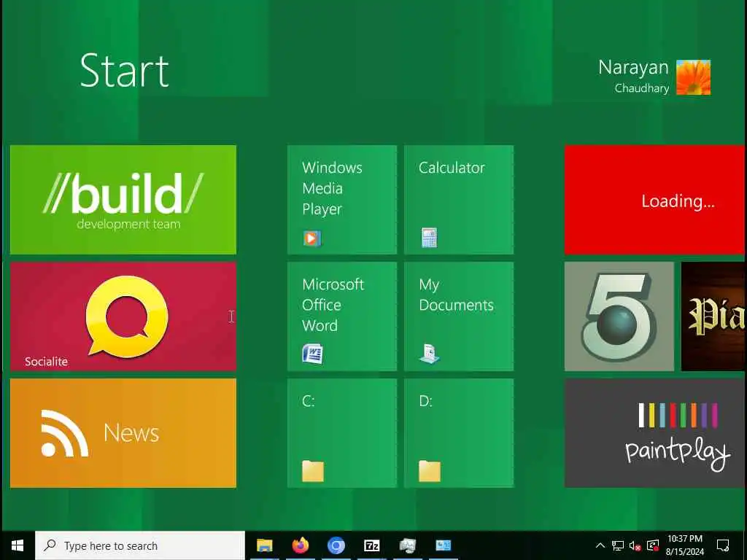The height and width of the screenshot is (560, 747).
Task: Open the News feed tile
Action: [123, 433]
